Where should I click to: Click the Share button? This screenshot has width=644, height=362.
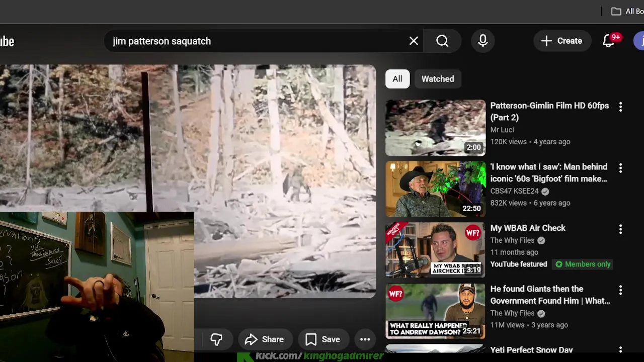[x=265, y=339]
